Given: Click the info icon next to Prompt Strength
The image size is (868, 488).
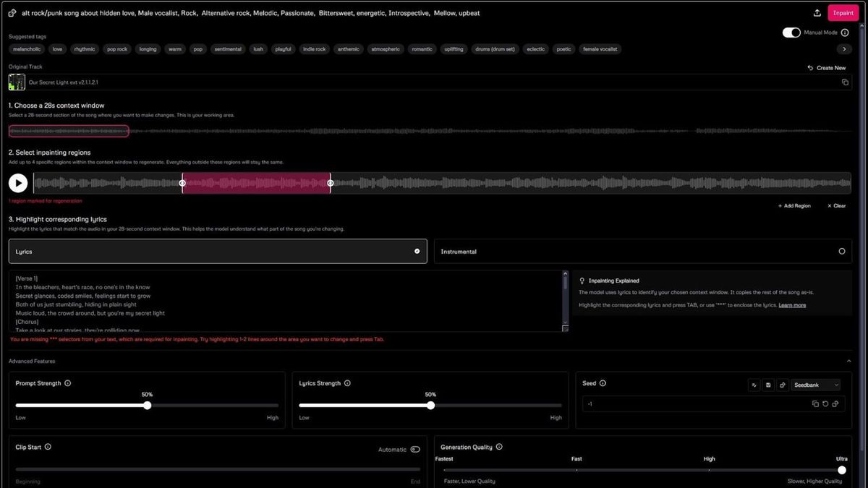Looking at the screenshot, I should pyautogui.click(x=69, y=383).
